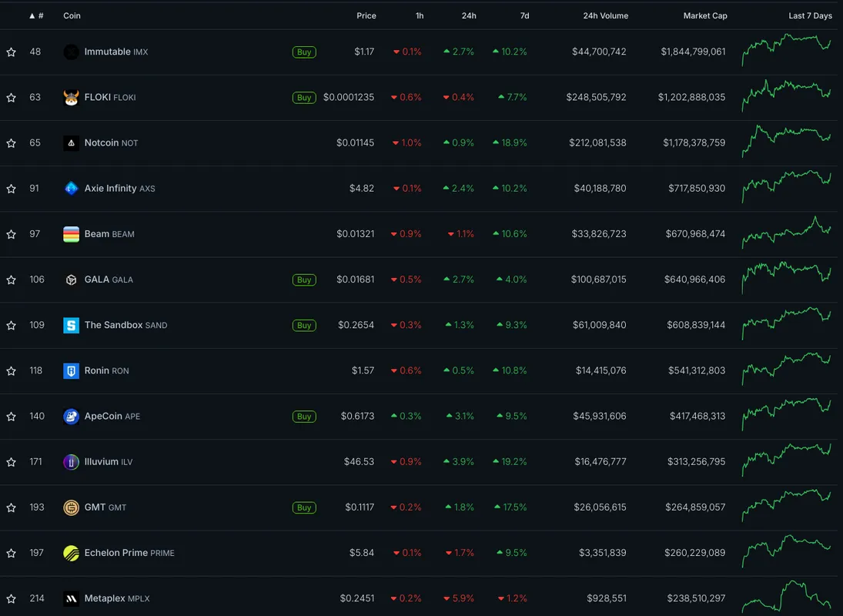Open the Metaplex MPLX coin link
Viewport: 843px width, 616px height.
117,598
